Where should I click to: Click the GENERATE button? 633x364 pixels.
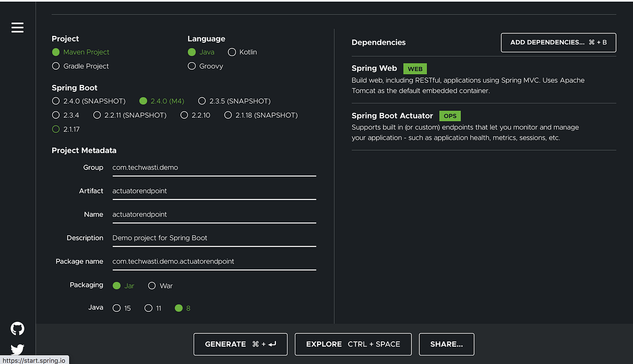click(240, 344)
